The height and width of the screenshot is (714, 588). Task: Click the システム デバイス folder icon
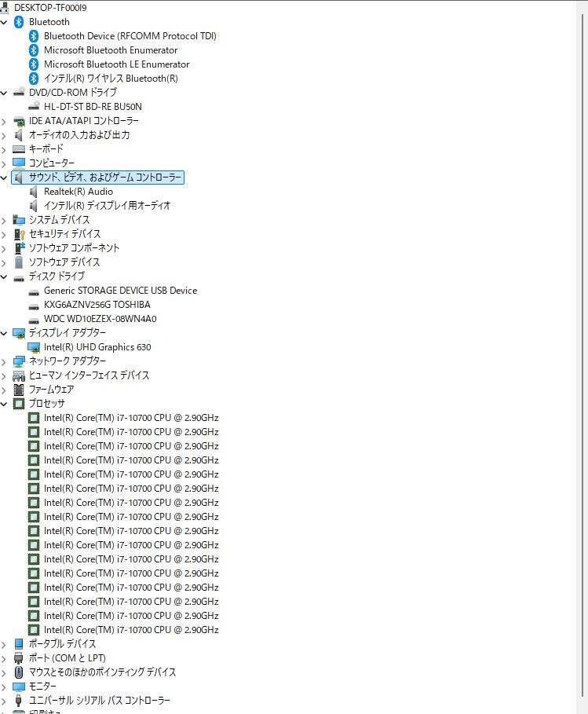(x=19, y=220)
